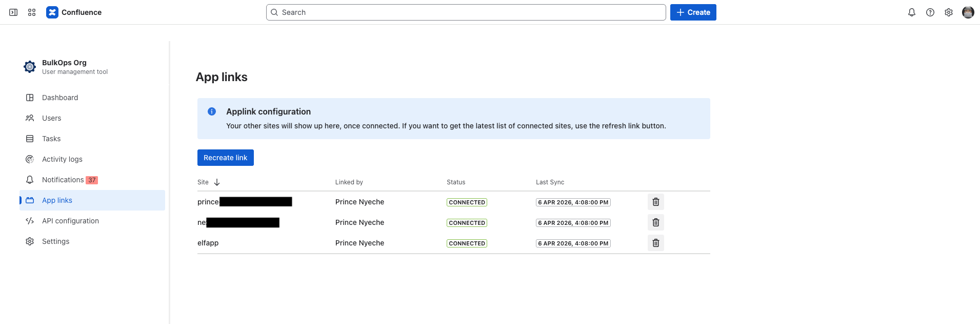Viewport: 980px width, 324px height.
Task: Click the App links page heading
Action: [222, 77]
